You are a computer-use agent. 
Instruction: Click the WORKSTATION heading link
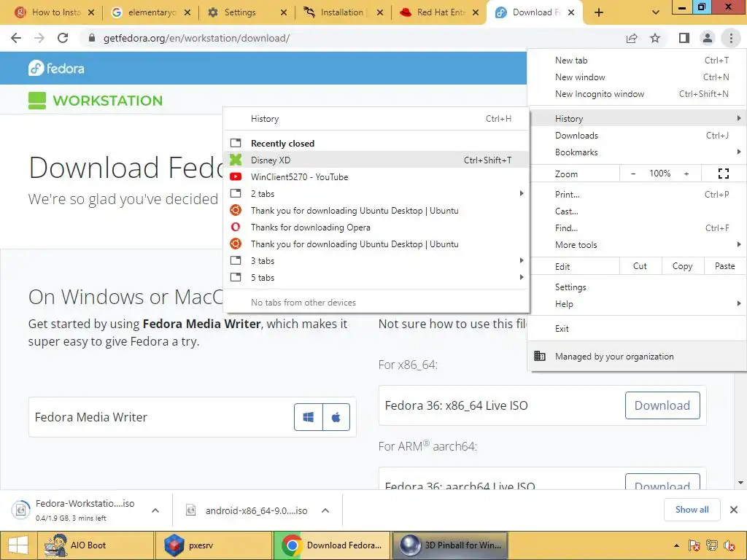(96, 101)
